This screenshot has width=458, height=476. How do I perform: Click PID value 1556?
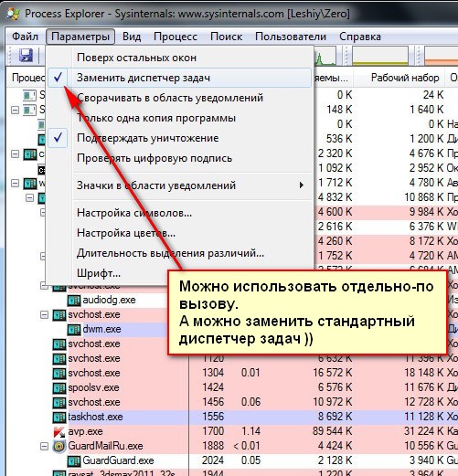213,417
